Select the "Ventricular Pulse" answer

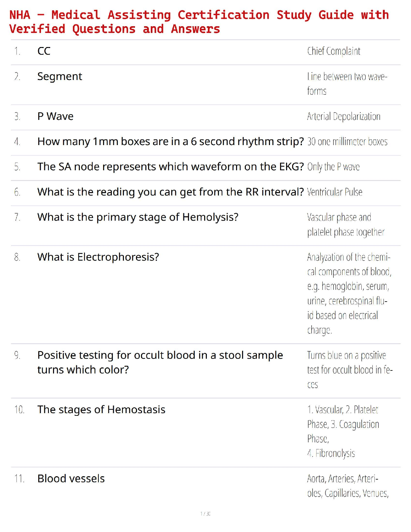tap(334, 192)
